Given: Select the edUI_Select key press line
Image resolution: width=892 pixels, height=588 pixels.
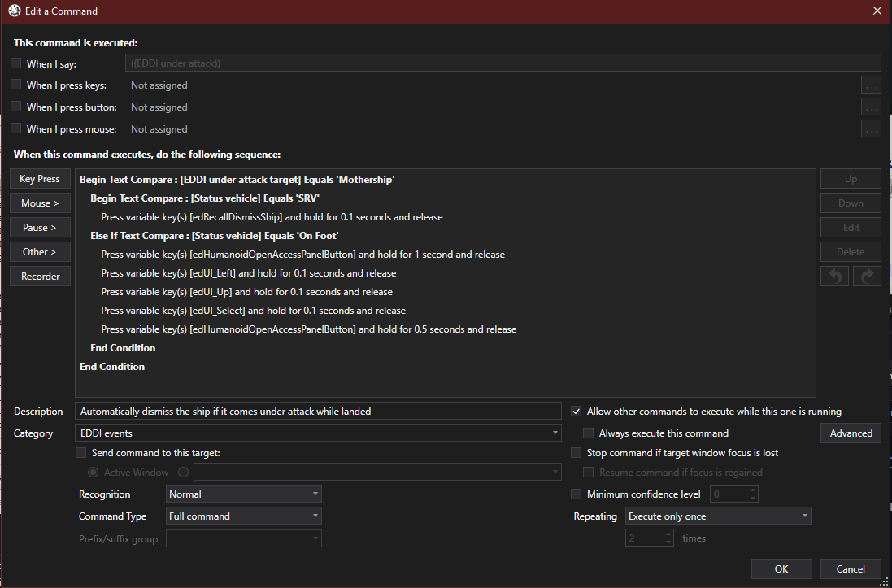Looking at the screenshot, I should [x=253, y=311].
